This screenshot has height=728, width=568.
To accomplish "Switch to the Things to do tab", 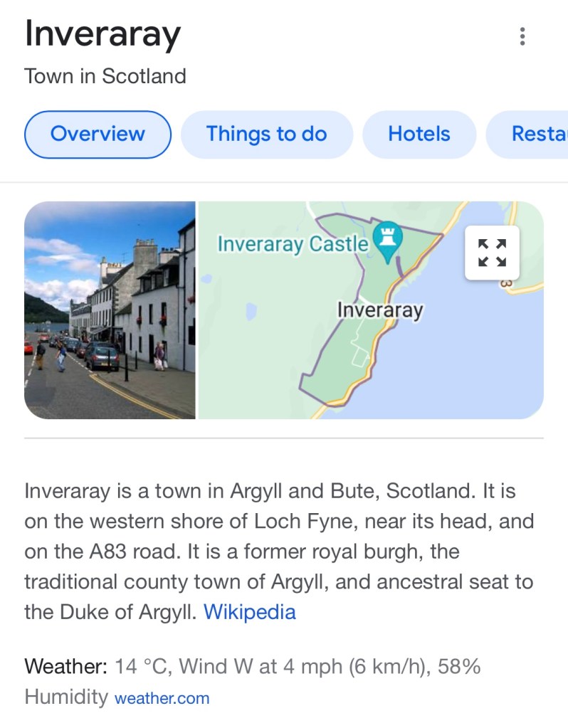I will click(266, 134).
